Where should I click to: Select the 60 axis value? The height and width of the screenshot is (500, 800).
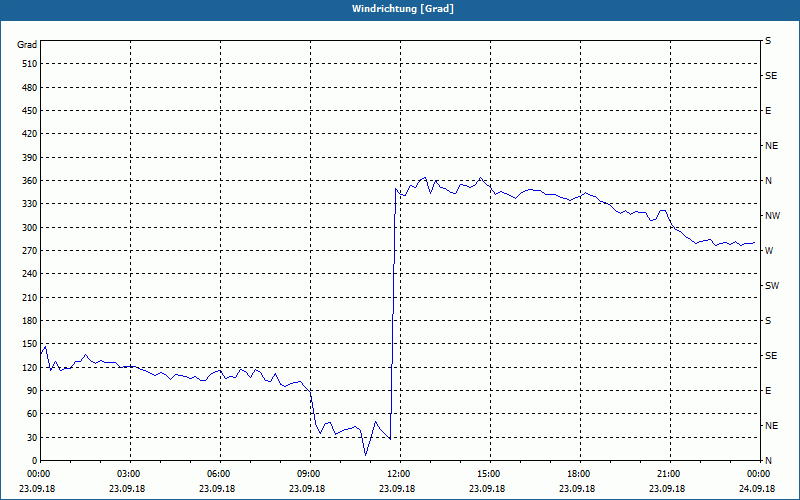click(32, 414)
